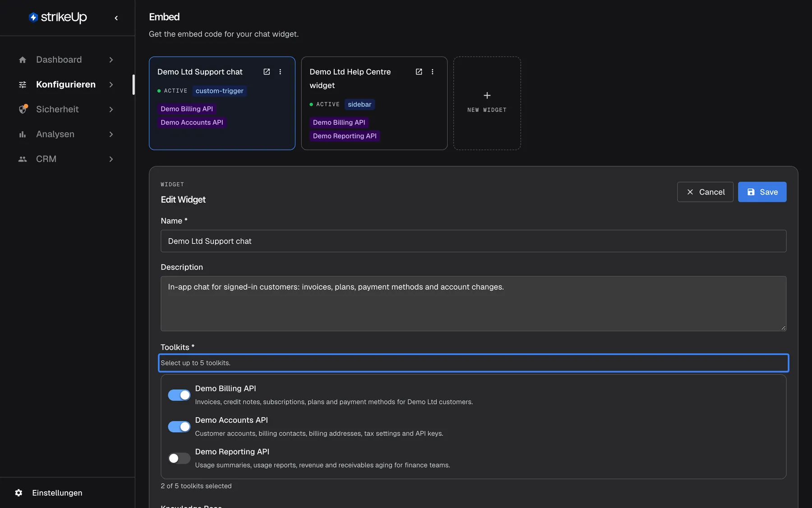Viewport: 812px width, 508px height.
Task: Click Demo Billing API tag on Support chat card
Action: tap(187, 109)
